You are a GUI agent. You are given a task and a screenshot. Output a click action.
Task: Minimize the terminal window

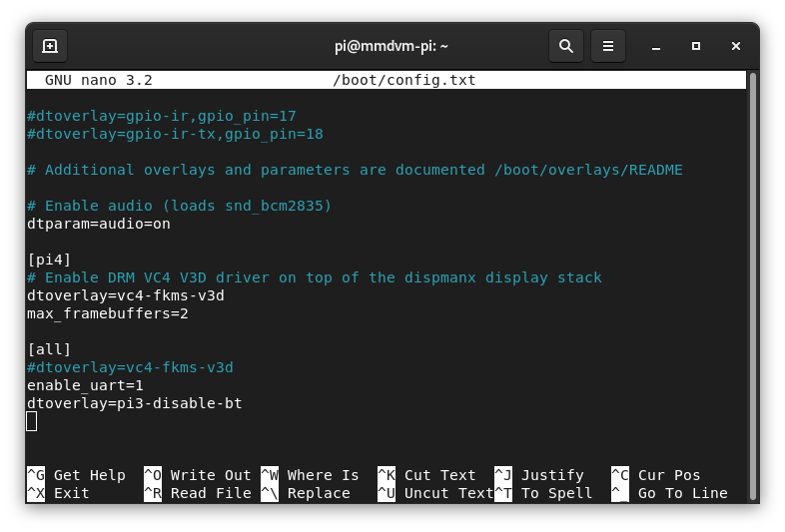tap(656, 46)
